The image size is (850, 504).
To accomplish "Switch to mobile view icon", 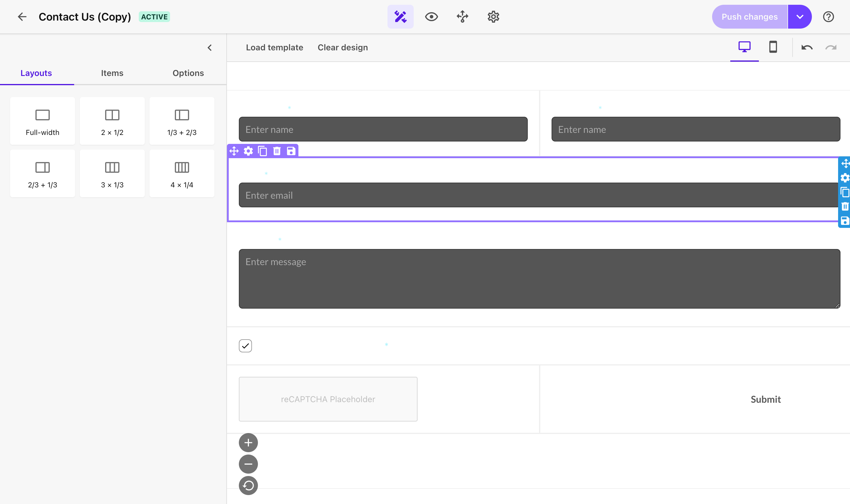I will (x=773, y=47).
